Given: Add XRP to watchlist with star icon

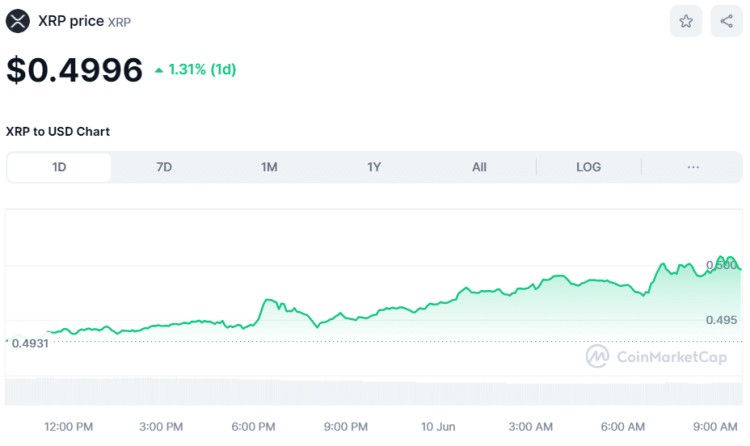Looking at the screenshot, I should [x=686, y=21].
